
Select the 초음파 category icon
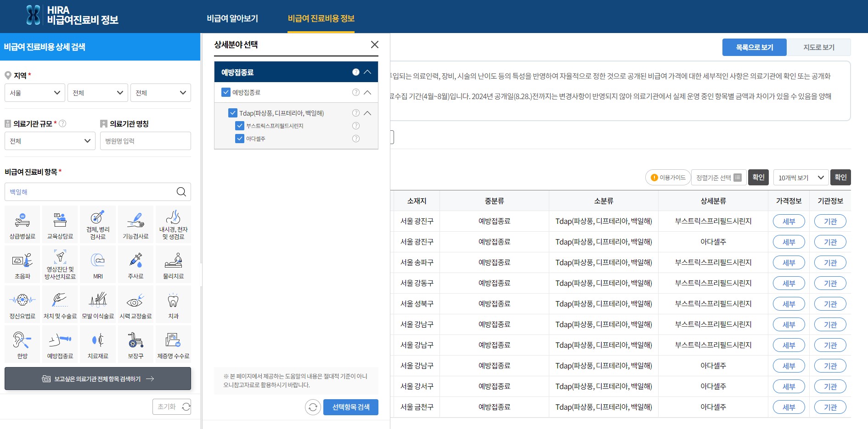point(23,264)
